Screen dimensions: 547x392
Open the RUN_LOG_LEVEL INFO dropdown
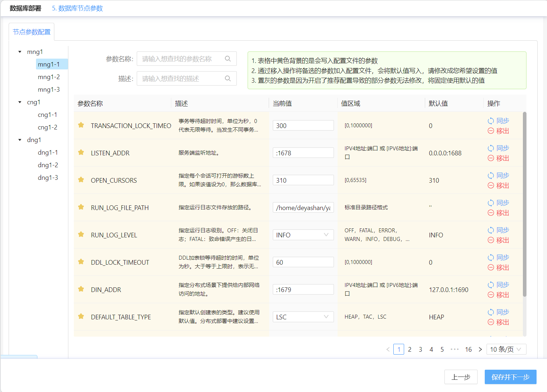point(303,235)
